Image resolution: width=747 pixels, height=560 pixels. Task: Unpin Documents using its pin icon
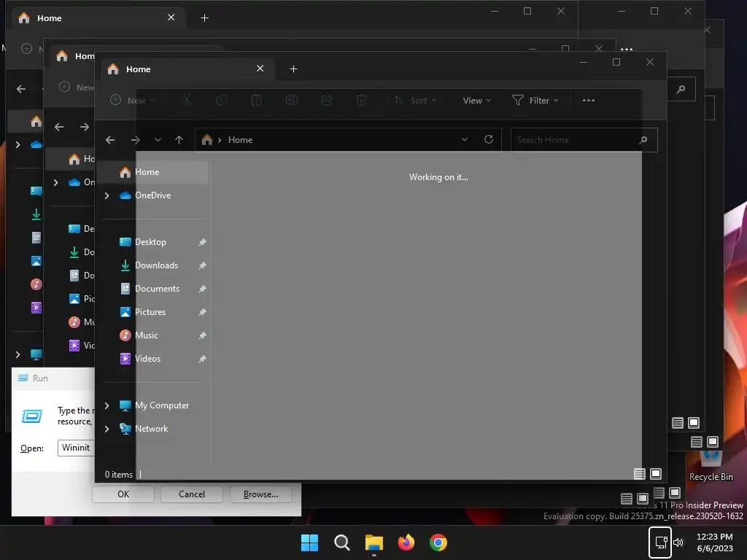pos(203,289)
